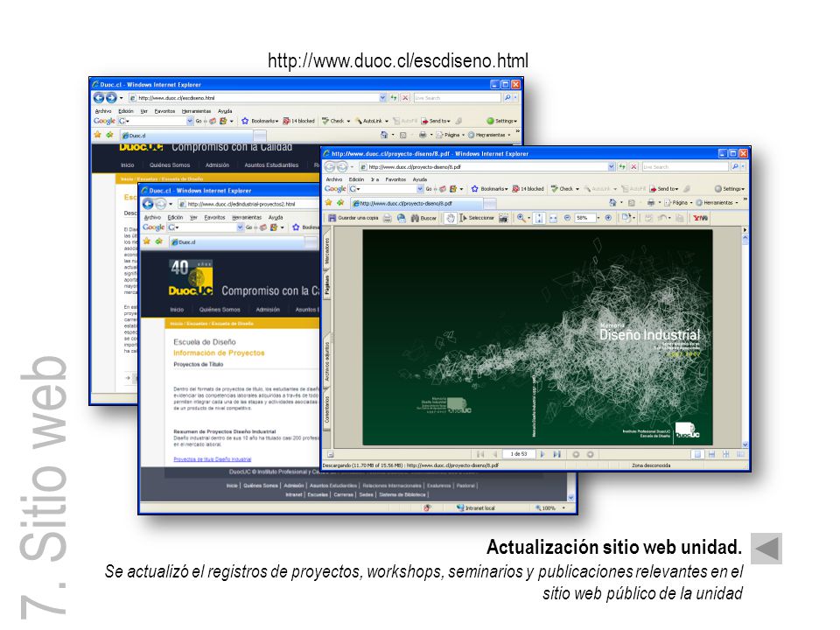The height and width of the screenshot is (630, 840).
Task: Click Favorites star icon in escdiseno window
Action: 97,135
